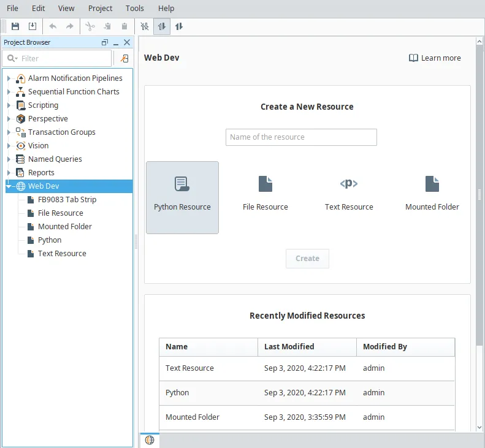
Task: Click the Name of the resource field
Action: pyautogui.click(x=301, y=137)
